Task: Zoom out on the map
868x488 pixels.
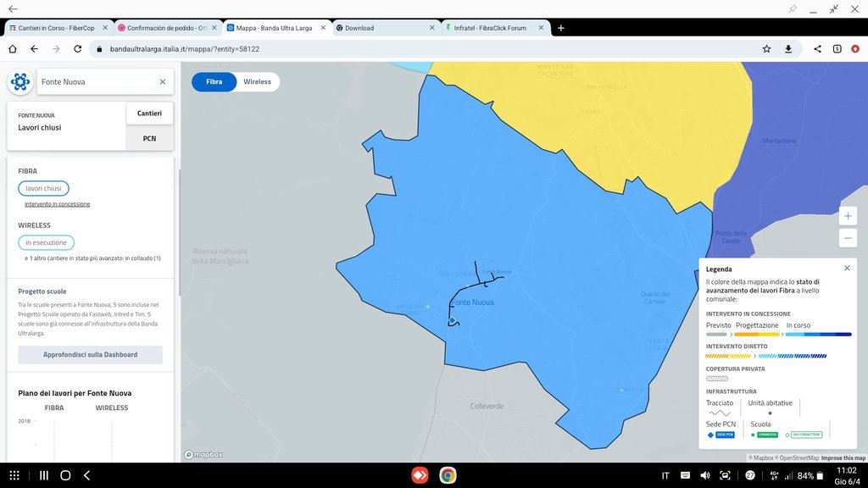Action: click(848, 238)
